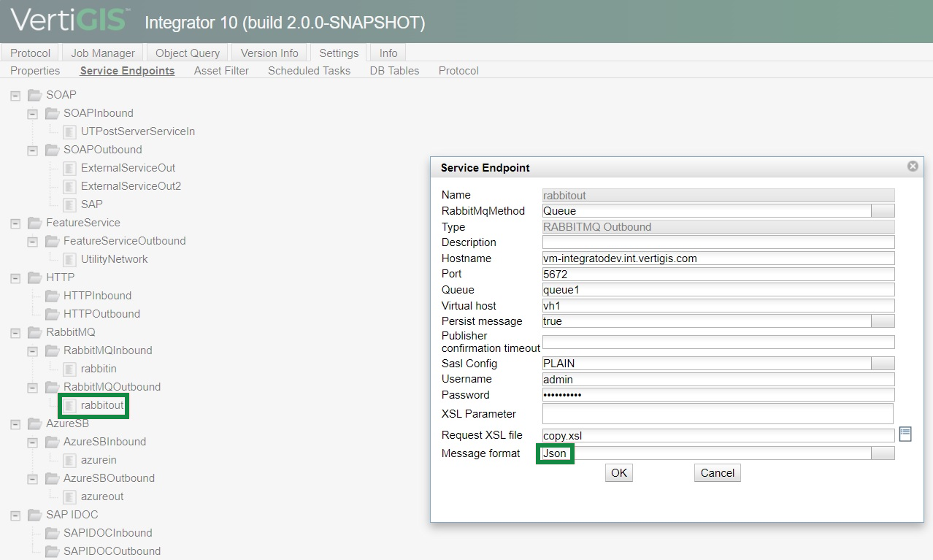This screenshot has height=560, width=933.
Task: Go to Scheduled Tasks sub-tab
Action: (309, 71)
